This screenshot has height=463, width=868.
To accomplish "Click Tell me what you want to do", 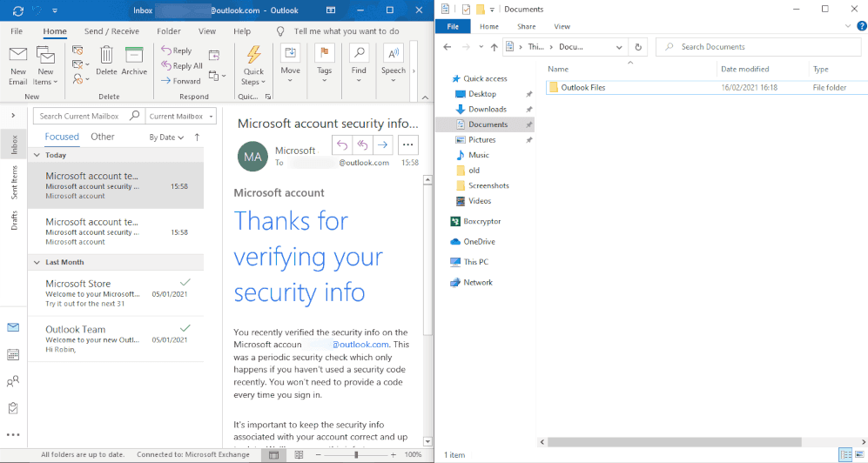I will point(346,31).
